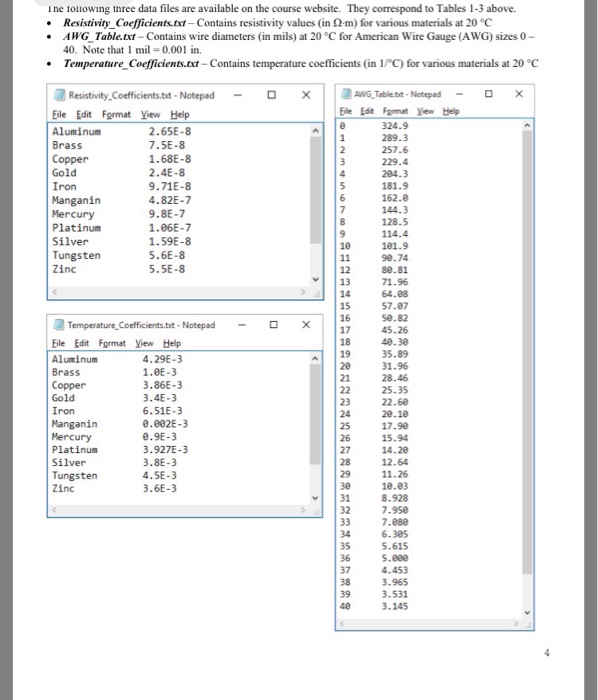Maximize the AWG_Table Notepad window

[488, 94]
